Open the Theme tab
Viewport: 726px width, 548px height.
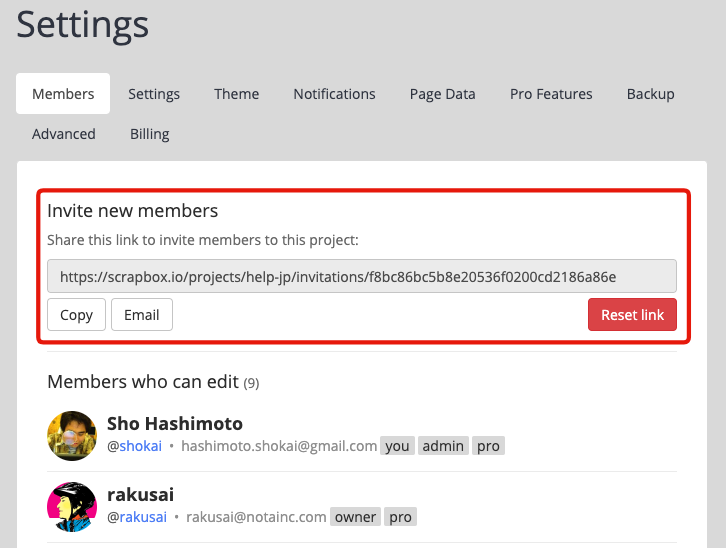click(236, 94)
